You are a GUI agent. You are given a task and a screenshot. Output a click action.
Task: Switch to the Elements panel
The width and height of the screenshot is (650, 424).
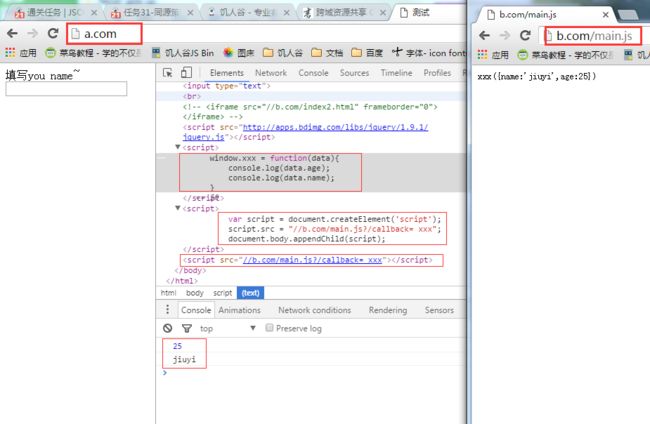click(x=227, y=73)
